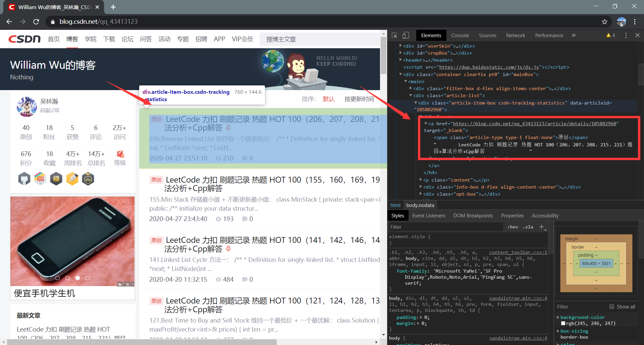Click the page vertical scrollbar thumb
The image size is (644, 345).
click(x=383, y=55)
